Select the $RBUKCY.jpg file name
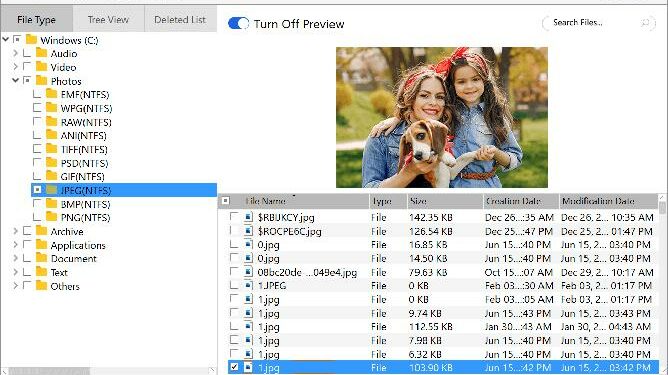The image size is (668, 375). (286, 217)
